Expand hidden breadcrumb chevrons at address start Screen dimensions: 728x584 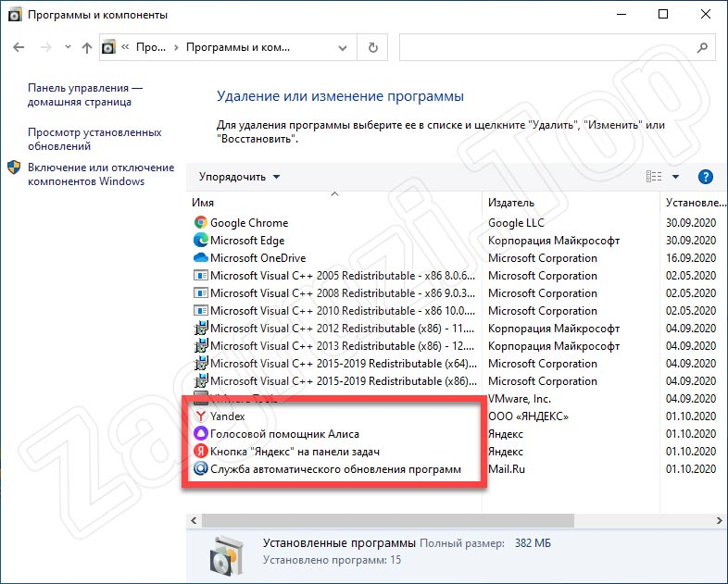[125, 47]
